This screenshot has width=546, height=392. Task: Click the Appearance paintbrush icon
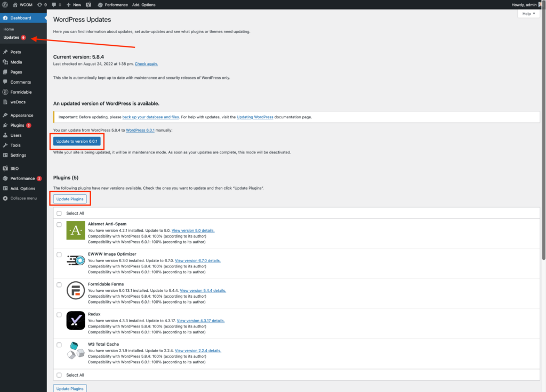pyautogui.click(x=5, y=115)
